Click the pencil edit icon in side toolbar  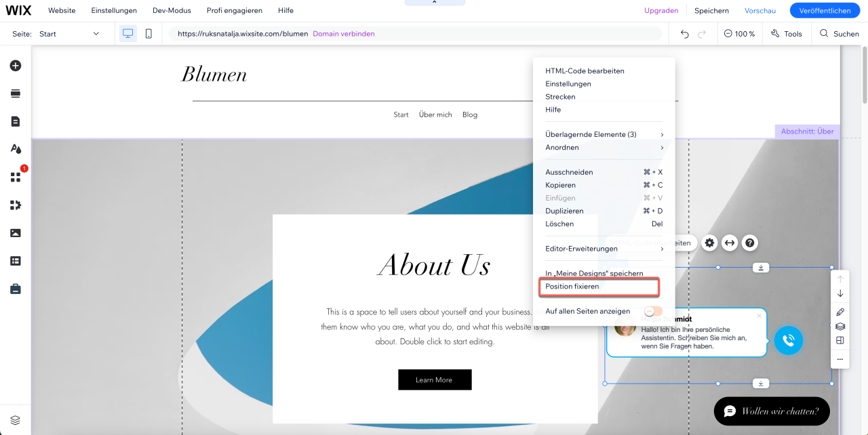[840, 312]
